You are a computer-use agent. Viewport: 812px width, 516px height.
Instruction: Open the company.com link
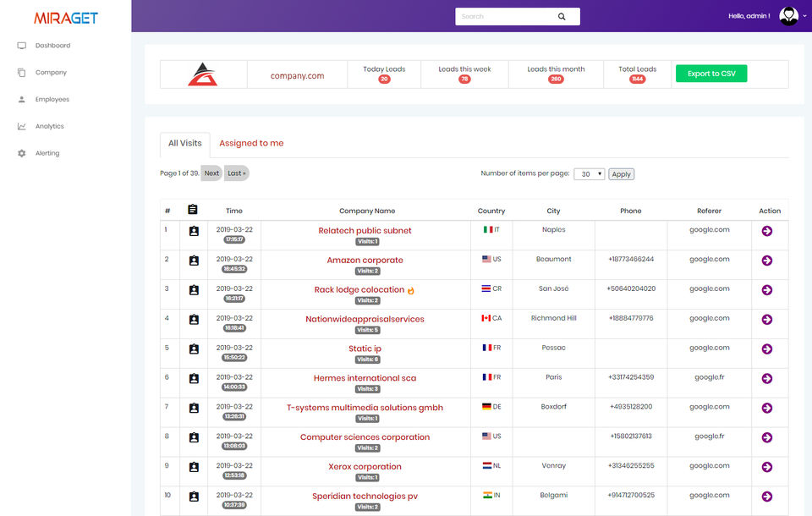tap(297, 75)
